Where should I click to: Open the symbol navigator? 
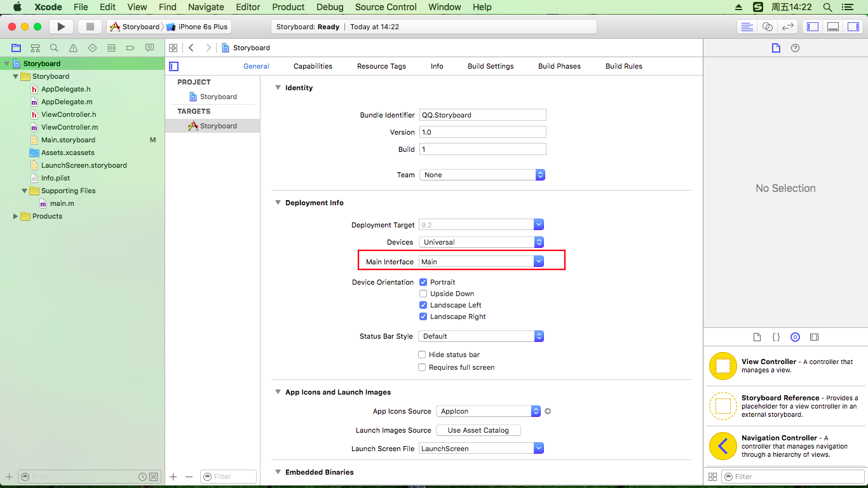tap(35, 48)
